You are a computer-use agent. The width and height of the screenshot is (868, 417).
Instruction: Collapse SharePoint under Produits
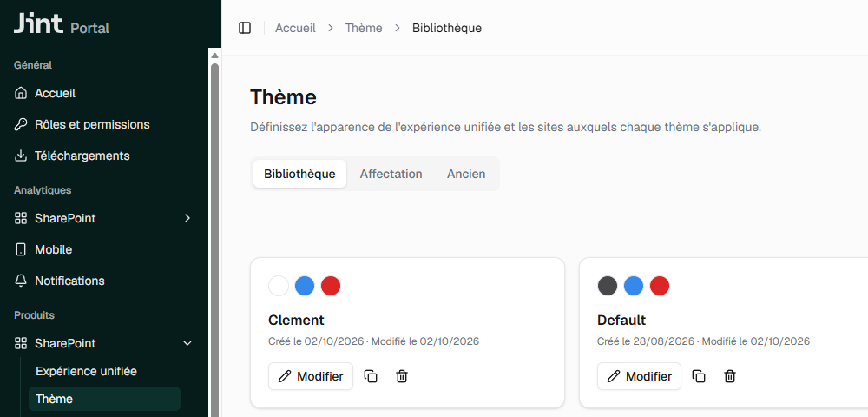[x=187, y=343]
